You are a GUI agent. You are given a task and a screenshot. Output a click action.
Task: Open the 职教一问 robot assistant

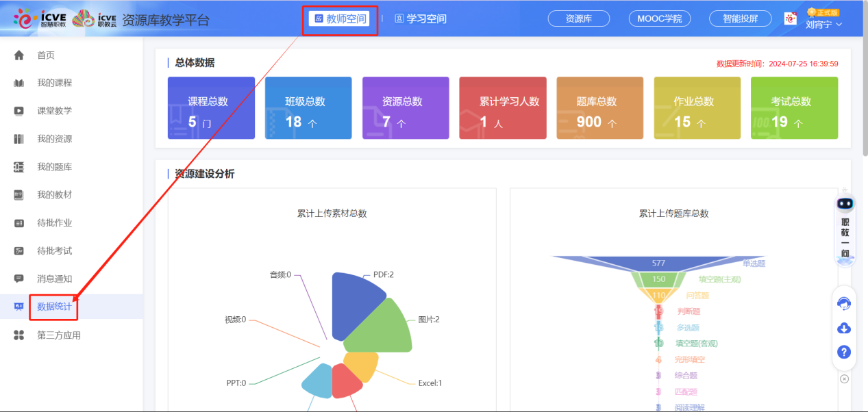845,226
